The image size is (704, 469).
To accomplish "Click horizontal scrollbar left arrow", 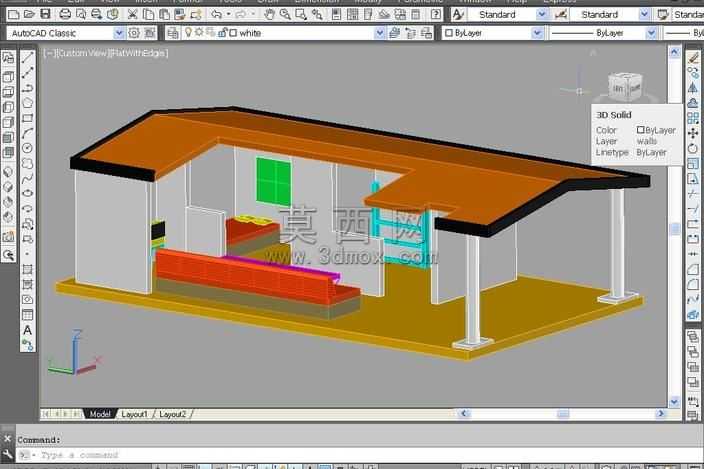I will click(464, 413).
